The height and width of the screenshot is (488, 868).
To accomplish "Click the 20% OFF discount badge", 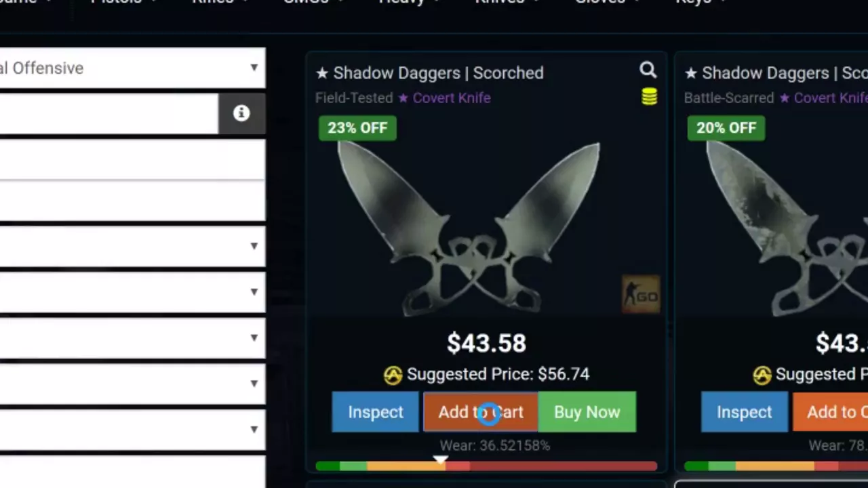I will tap(726, 128).
